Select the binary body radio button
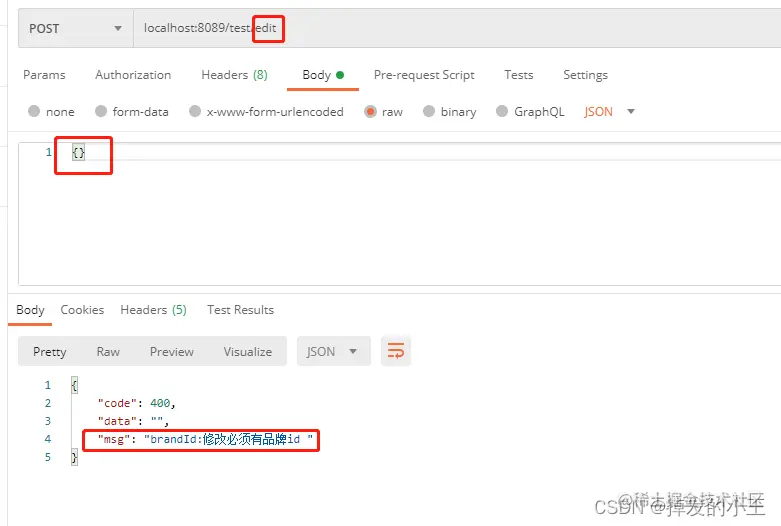The height and width of the screenshot is (526, 781). point(429,111)
